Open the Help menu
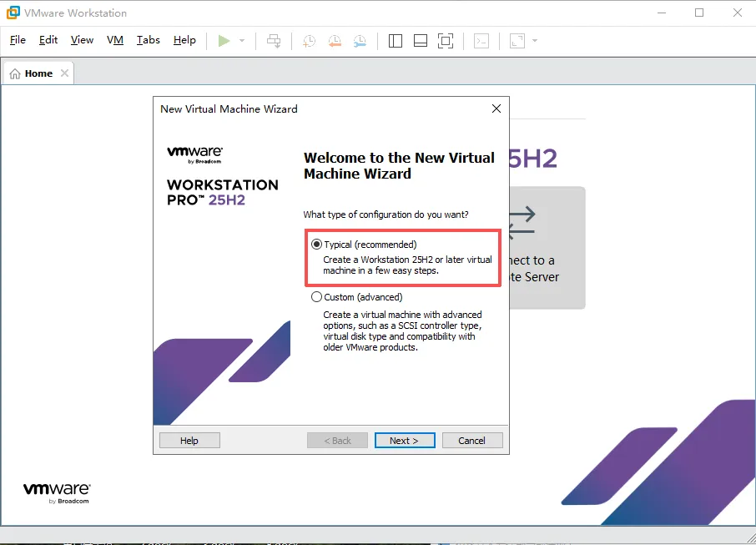This screenshot has width=756, height=545. 184,40
